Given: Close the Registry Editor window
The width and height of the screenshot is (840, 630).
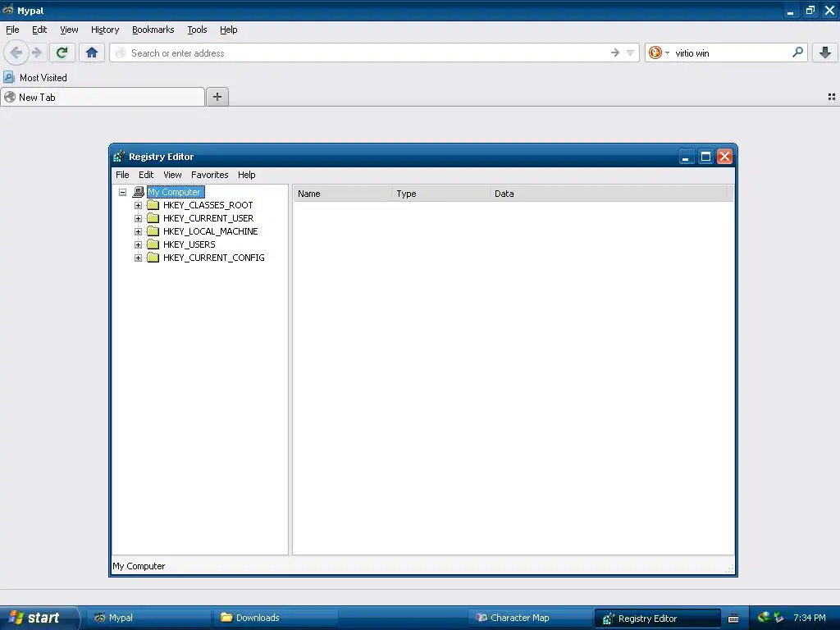Looking at the screenshot, I should coord(725,157).
